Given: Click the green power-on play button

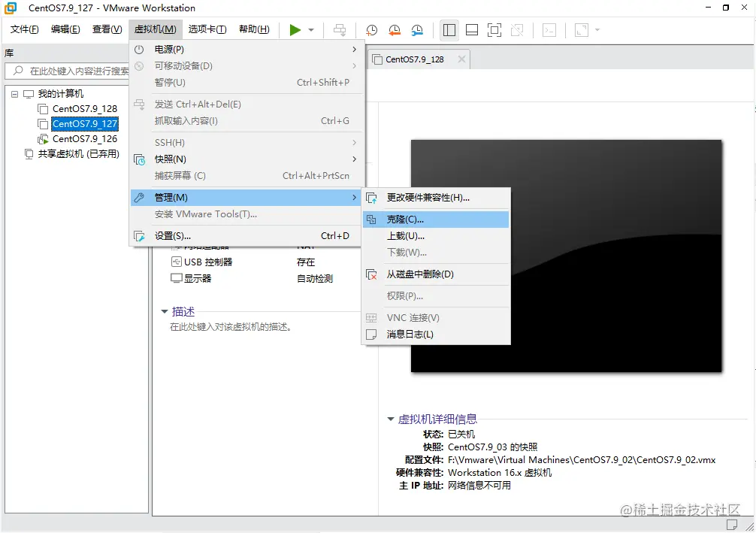Looking at the screenshot, I should click(x=295, y=30).
